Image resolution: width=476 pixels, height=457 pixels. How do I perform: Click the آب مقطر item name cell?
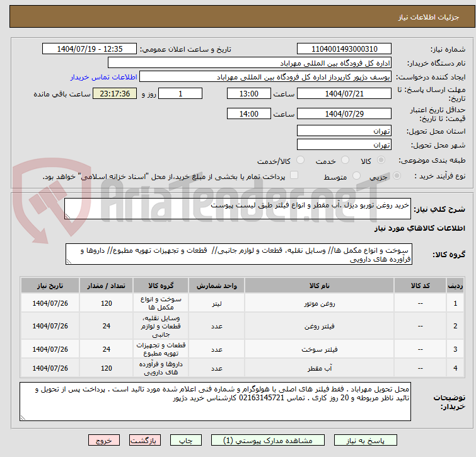tap(320, 368)
